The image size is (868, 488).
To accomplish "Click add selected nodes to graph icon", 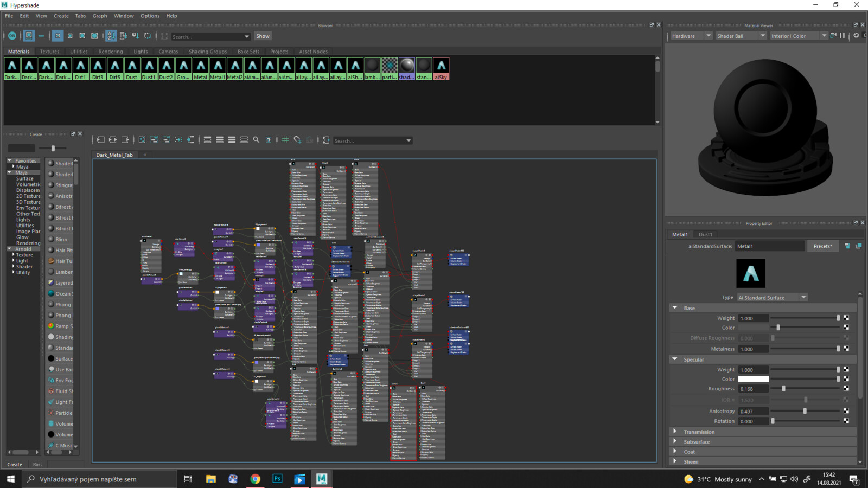I will click(154, 140).
